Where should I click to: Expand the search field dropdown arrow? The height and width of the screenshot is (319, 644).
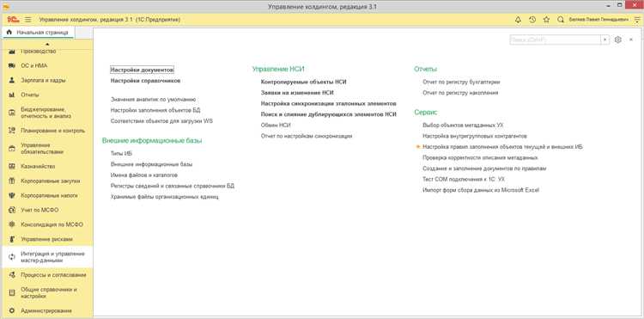605,40
